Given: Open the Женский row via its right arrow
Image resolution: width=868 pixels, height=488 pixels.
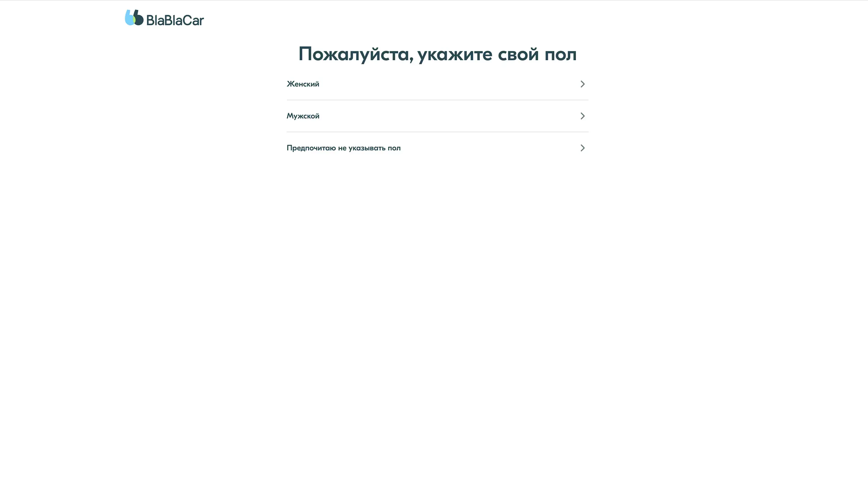Looking at the screenshot, I should pos(582,84).
